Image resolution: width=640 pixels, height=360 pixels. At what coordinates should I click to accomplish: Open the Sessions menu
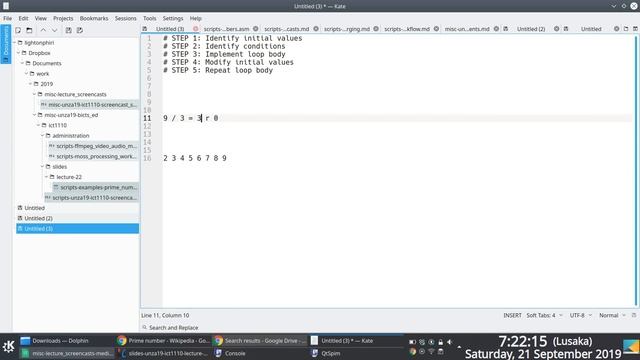pyautogui.click(x=125, y=18)
